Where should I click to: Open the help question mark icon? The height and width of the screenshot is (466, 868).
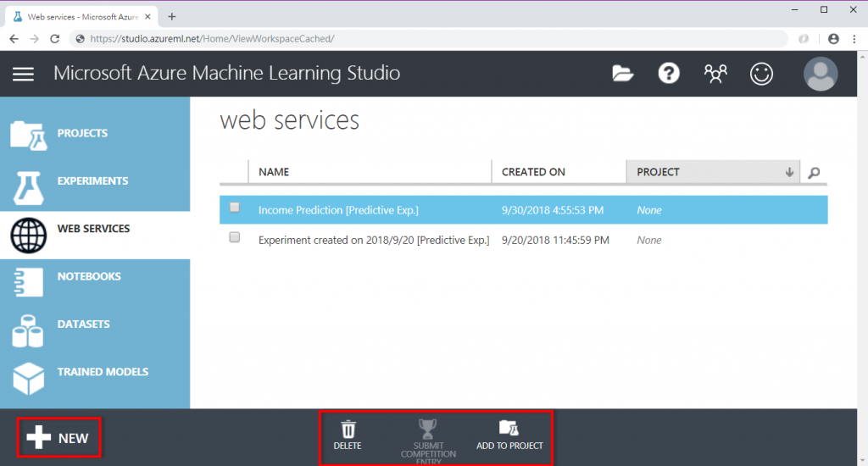669,73
